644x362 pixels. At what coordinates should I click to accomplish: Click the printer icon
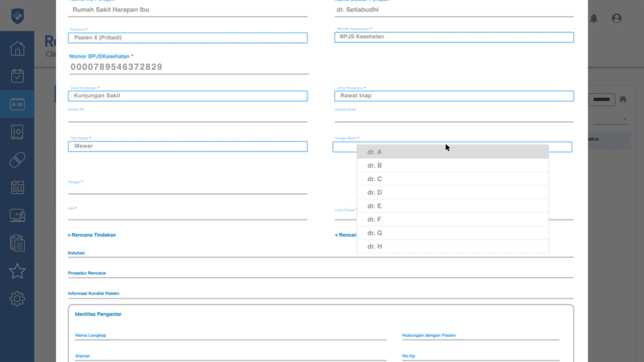pos(623,100)
